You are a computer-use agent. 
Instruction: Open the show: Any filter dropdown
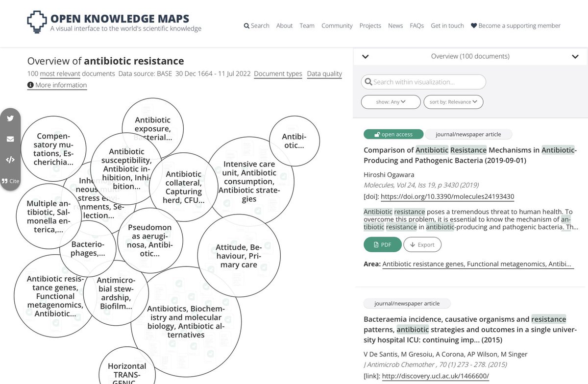pos(391,102)
